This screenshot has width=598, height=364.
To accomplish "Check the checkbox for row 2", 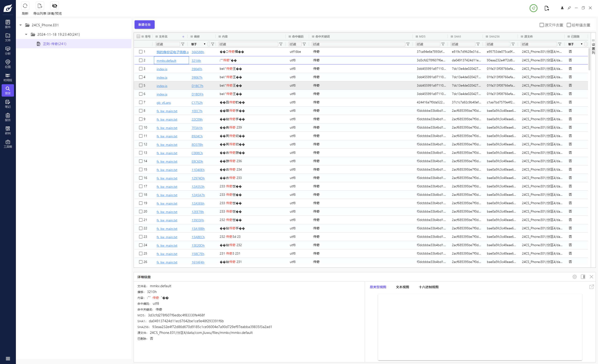I will (x=141, y=60).
